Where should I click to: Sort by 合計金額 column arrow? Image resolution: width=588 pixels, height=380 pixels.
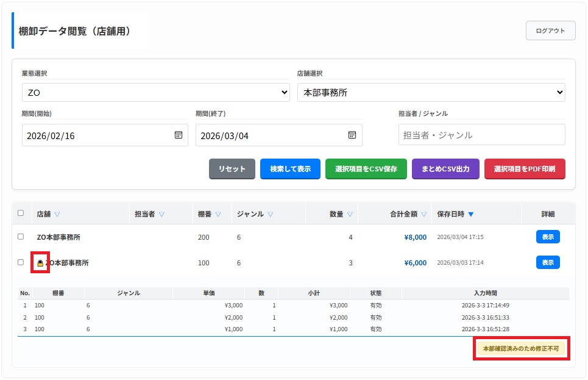pos(423,214)
